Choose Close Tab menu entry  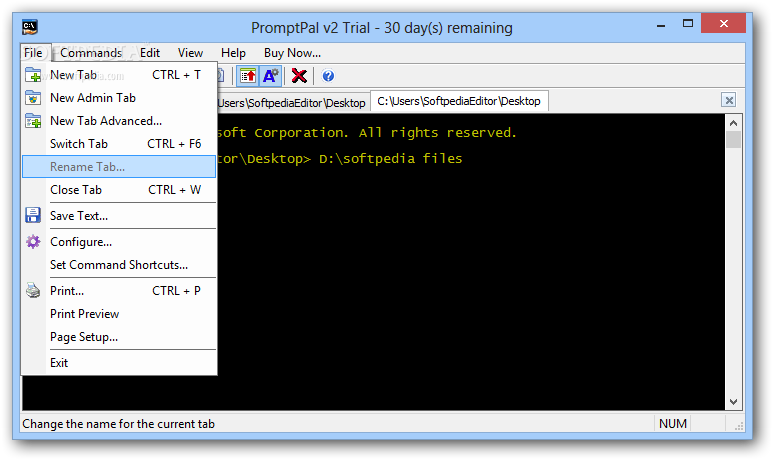(x=119, y=190)
